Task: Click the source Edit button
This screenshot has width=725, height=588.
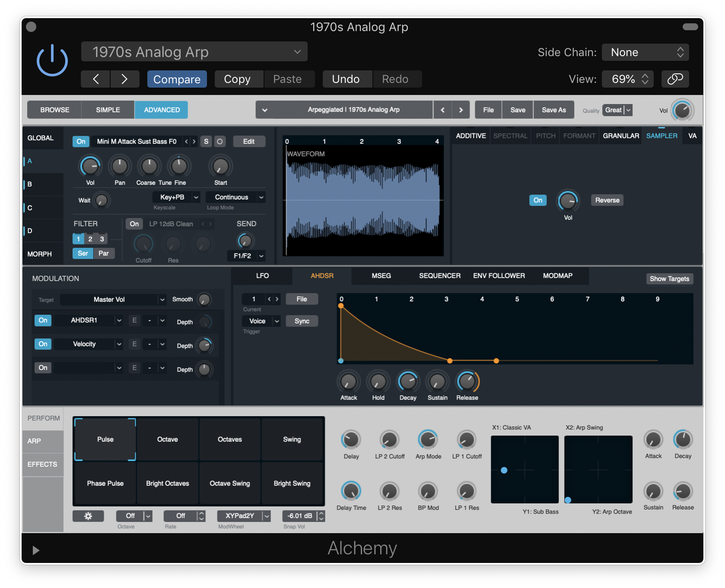Action: [249, 142]
